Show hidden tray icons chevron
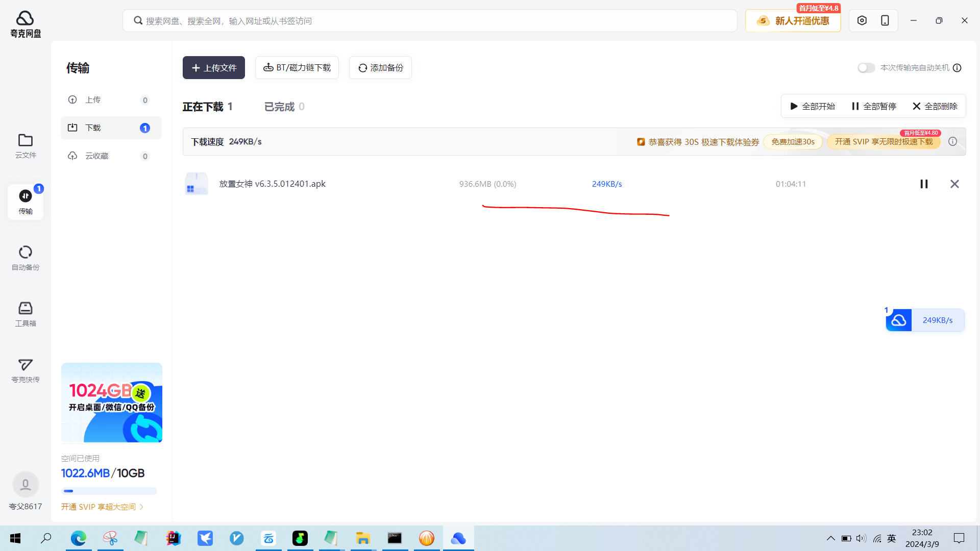 (831, 538)
